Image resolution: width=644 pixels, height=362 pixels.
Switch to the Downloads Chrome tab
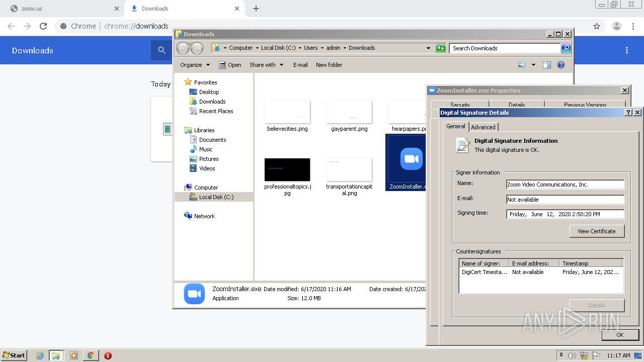tap(184, 9)
